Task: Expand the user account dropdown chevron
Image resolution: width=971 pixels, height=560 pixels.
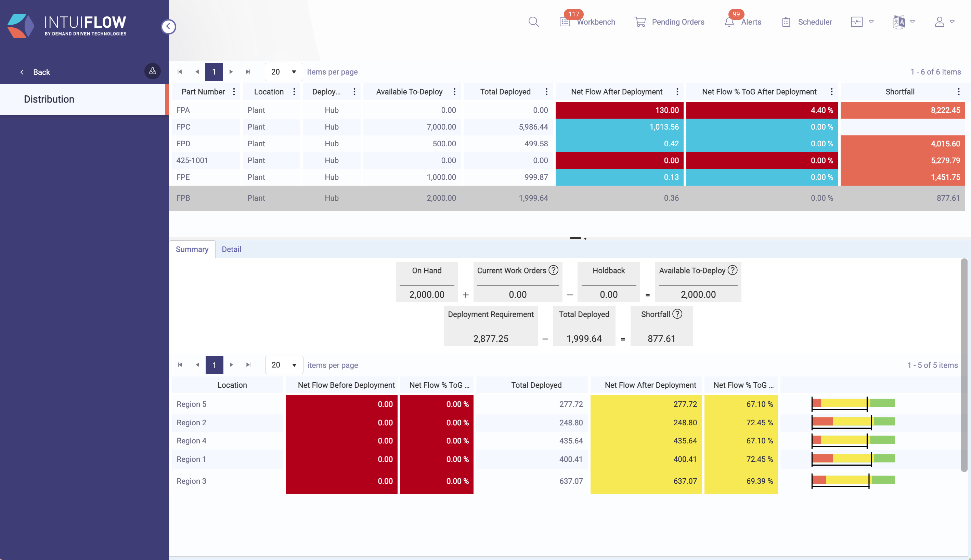Action: pyautogui.click(x=953, y=22)
